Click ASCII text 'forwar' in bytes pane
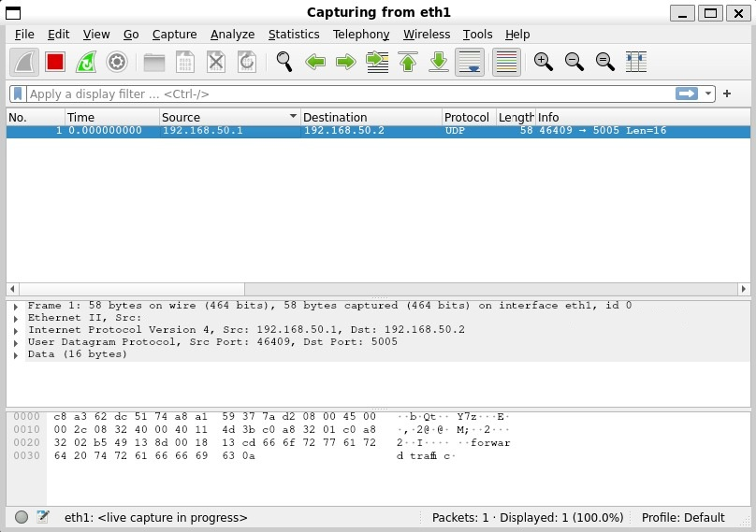 pos(490,443)
